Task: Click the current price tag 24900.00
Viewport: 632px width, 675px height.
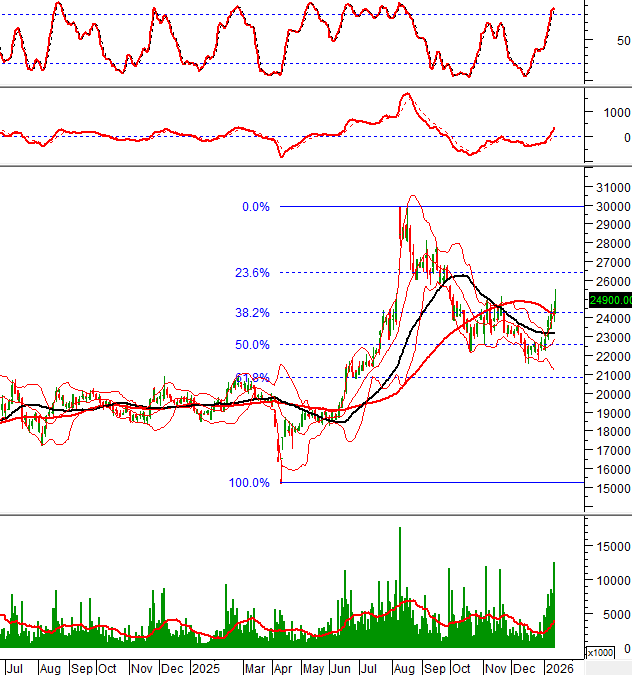Action: (610, 300)
